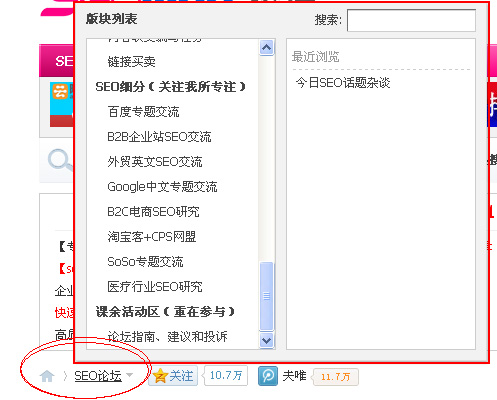Click the 版块列表 title text
The image size is (497, 400).
(111, 19)
